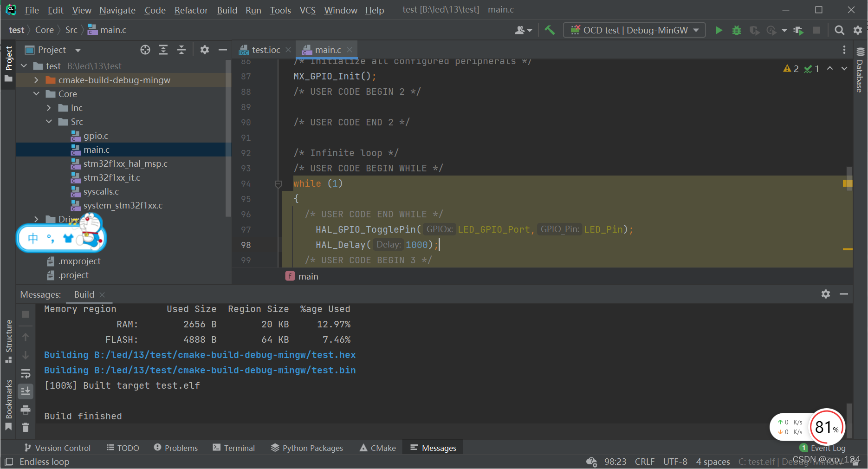Open Terminal tool window
868x469 pixels.
point(234,448)
